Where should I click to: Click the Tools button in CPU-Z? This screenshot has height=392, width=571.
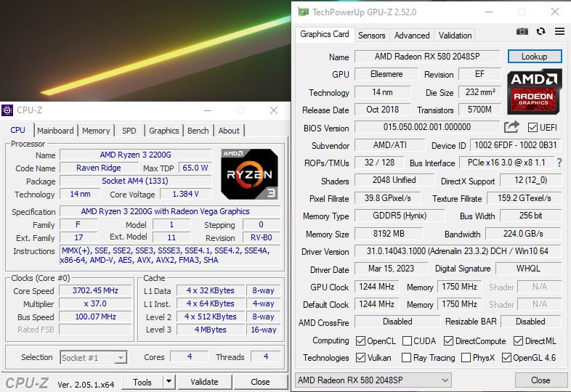point(142,382)
